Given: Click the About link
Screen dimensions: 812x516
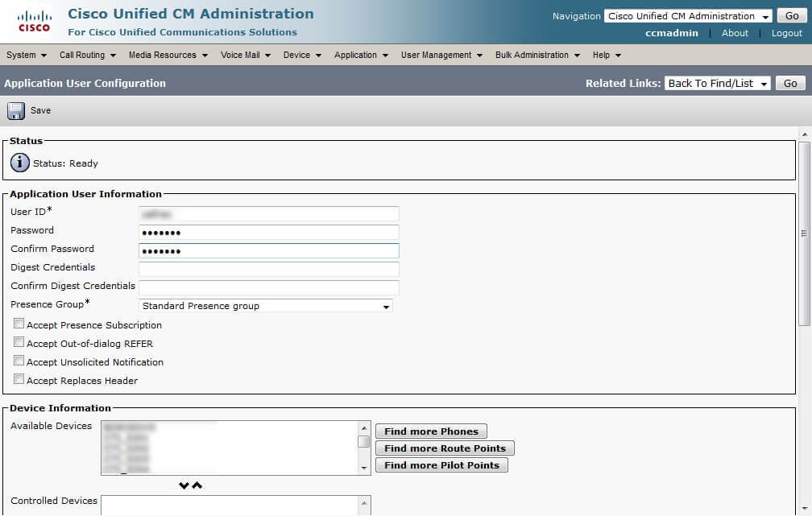Looking at the screenshot, I should (735, 33).
